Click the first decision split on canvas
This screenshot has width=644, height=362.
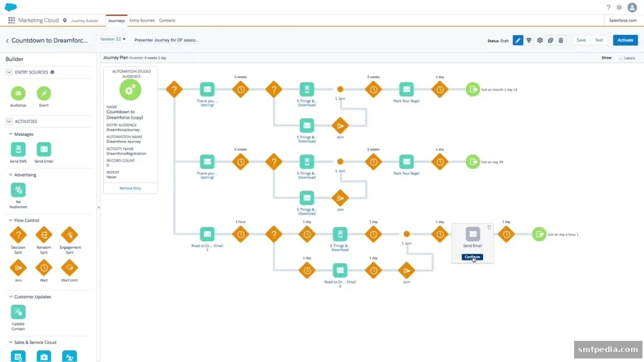pyautogui.click(x=174, y=89)
